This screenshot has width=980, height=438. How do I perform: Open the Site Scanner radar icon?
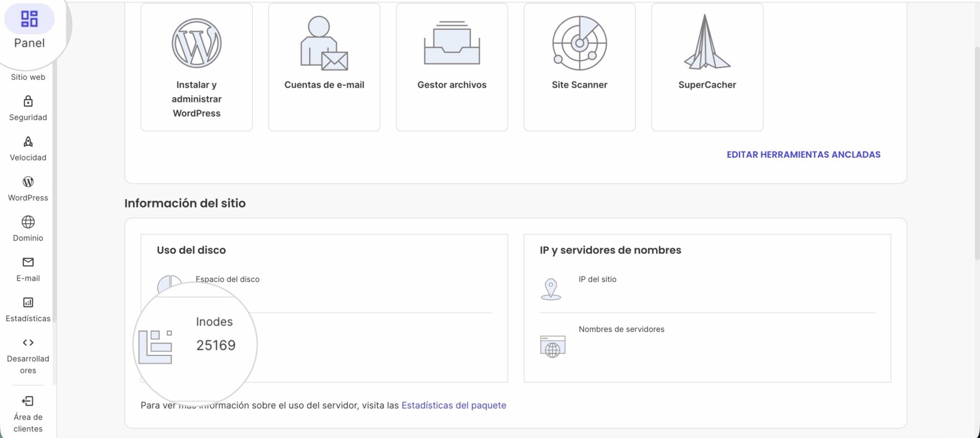click(579, 43)
